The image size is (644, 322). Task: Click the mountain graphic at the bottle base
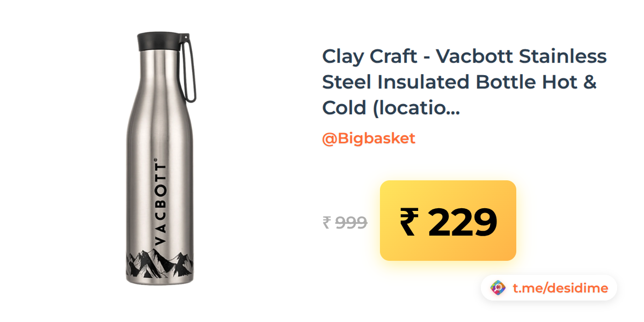(x=159, y=263)
